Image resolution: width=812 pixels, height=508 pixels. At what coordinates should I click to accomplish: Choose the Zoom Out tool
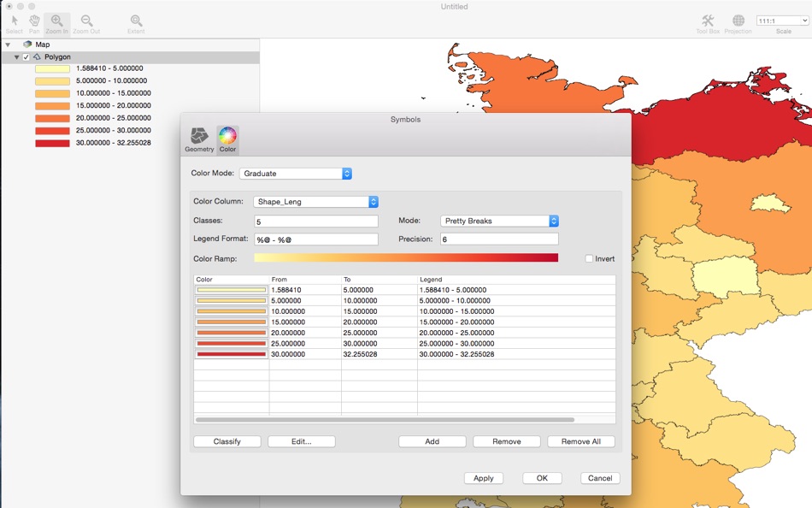tap(86, 24)
